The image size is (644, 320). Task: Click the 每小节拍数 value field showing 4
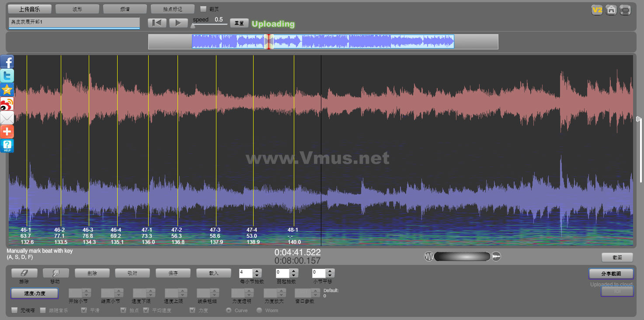tap(246, 273)
